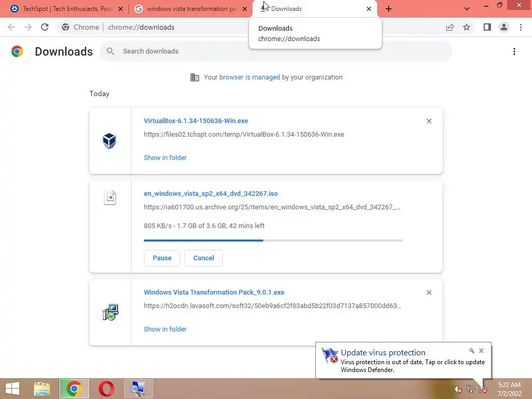Open the browser is managed link
532x399 pixels.
(249, 77)
